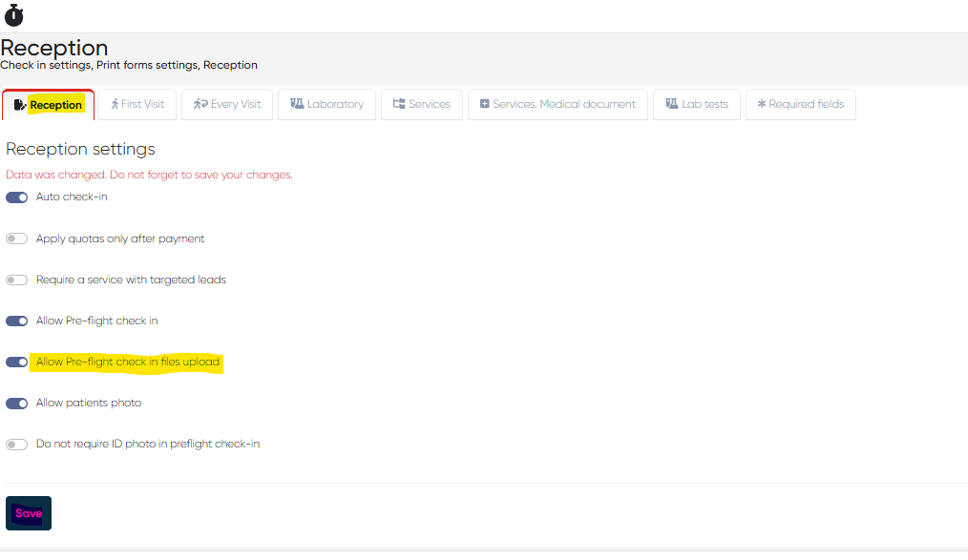Open the Required fields tab
The height and width of the screenshot is (560, 968).
(x=800, y=105)
